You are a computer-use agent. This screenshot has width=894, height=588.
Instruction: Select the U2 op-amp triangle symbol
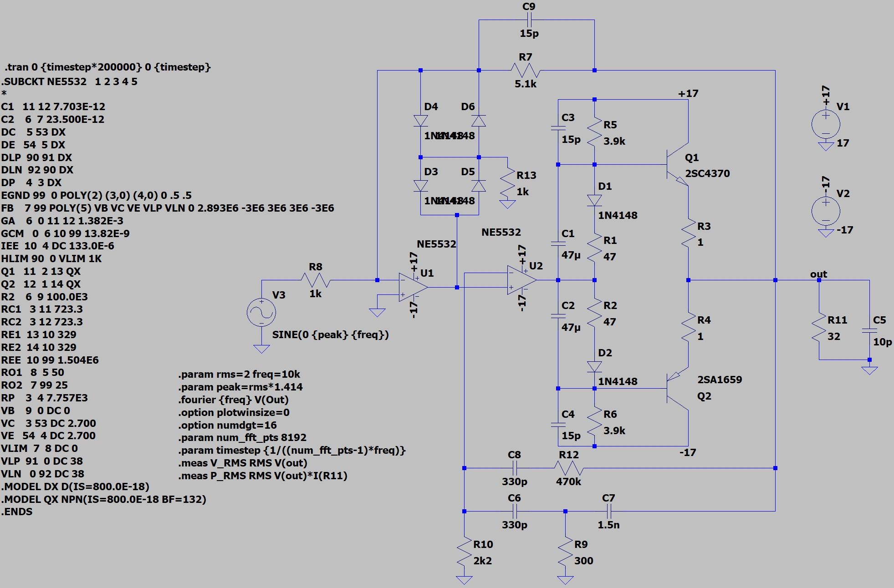coord(522,280)
